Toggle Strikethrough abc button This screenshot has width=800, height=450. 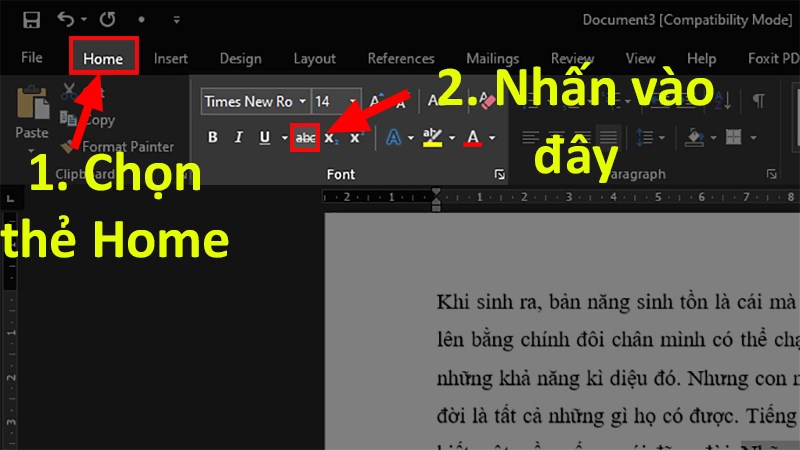pyautogui.click(x=305, y=137)
